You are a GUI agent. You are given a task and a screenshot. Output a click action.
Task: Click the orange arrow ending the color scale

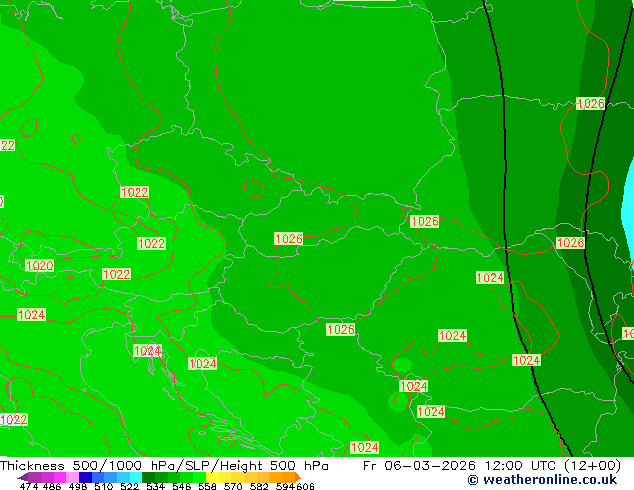click(x=298, y=477)
